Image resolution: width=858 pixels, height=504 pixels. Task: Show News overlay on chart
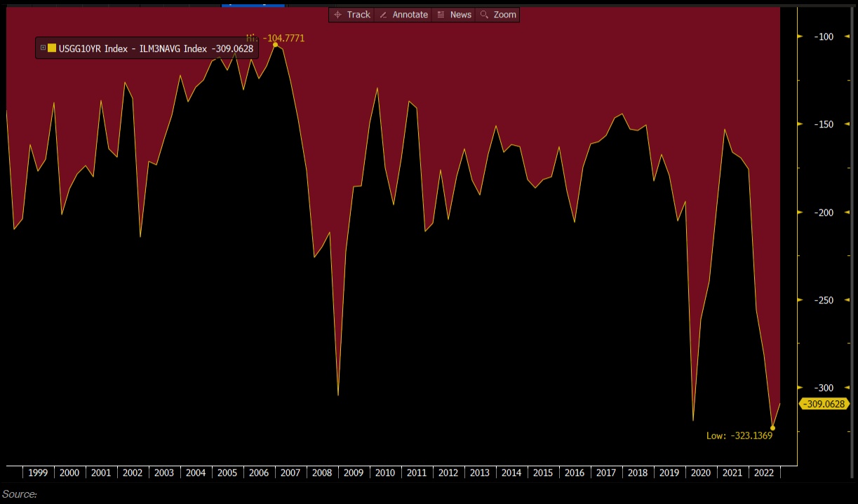click(453, 15)
